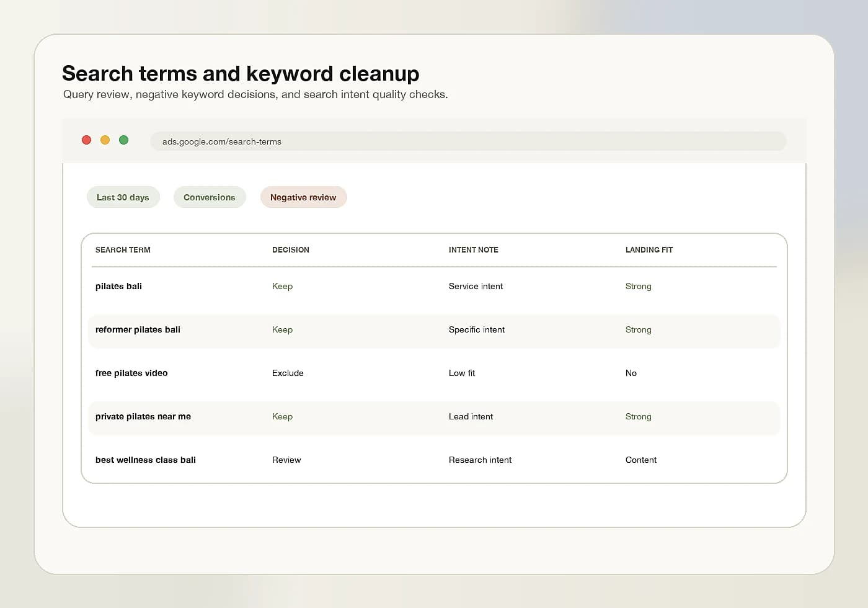The width and height of the screenshot is (868, 608).
Task: Click the INTENT NOTE column header
Action: click(474, 250)
